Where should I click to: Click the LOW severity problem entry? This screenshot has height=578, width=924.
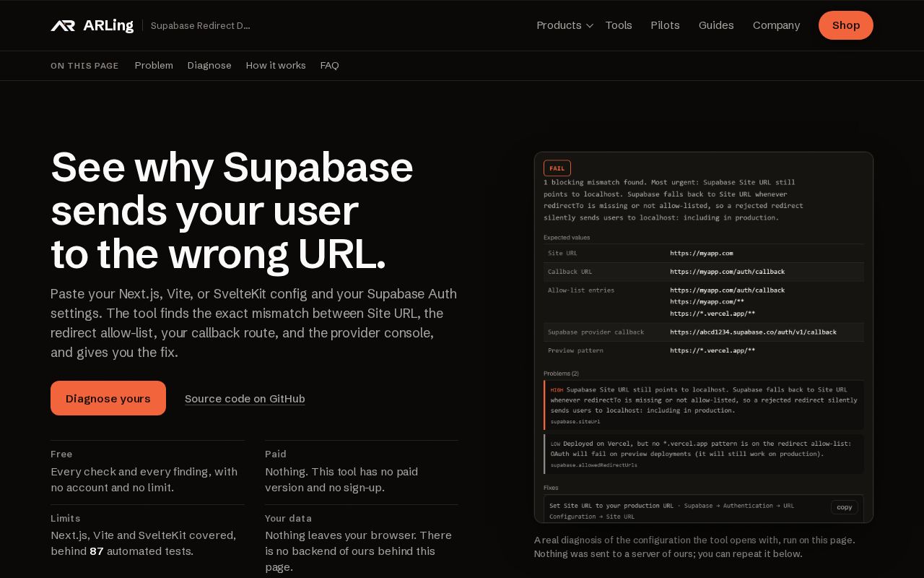[704, 454]
